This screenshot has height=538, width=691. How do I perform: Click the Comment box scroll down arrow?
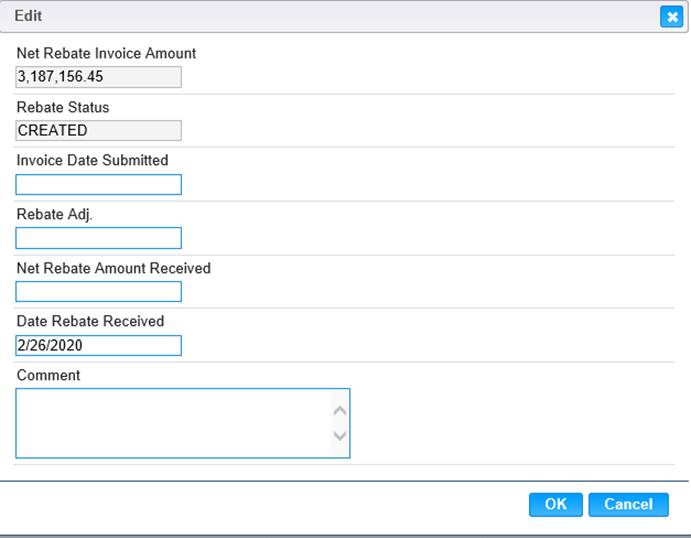tap(340, 436)
